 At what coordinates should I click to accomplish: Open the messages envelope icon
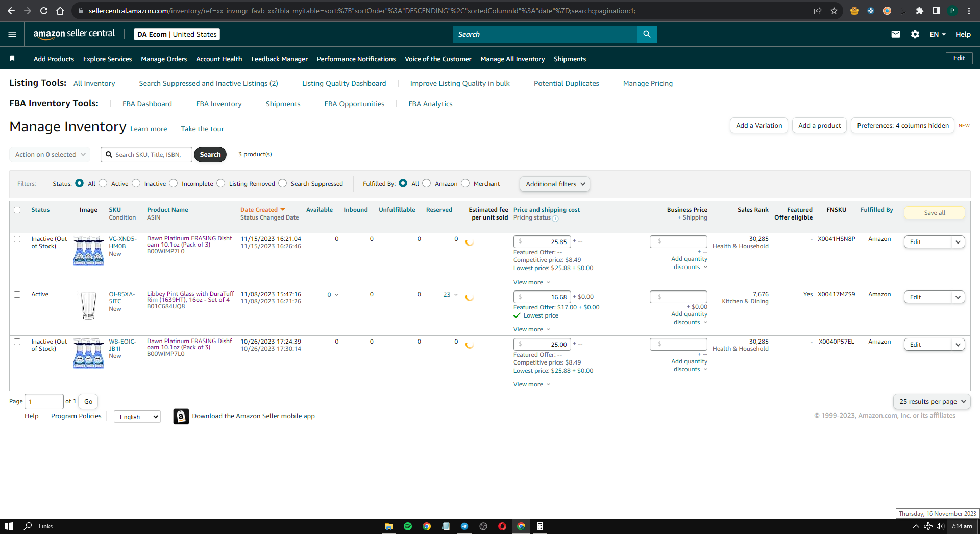[x=896, y=34]
